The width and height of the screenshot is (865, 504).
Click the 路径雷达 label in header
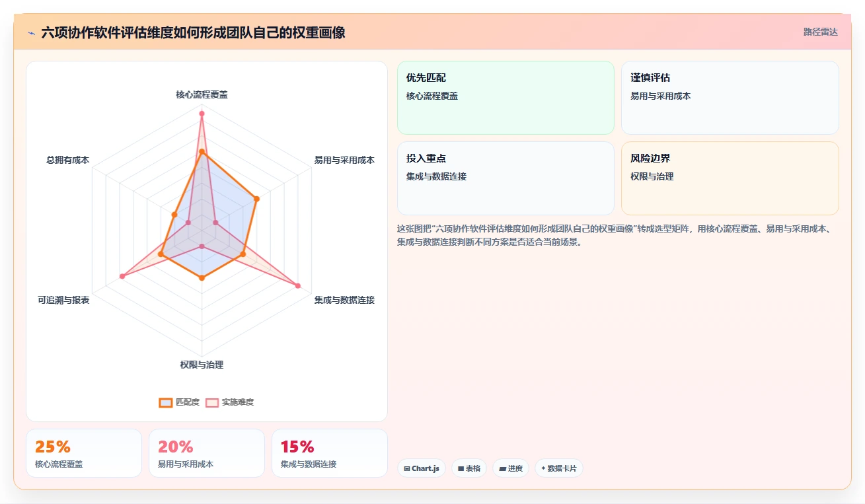(820, 32)
